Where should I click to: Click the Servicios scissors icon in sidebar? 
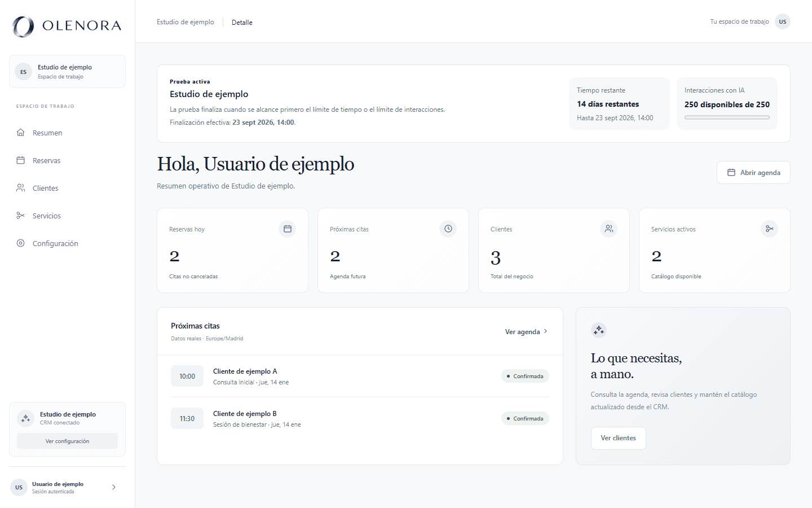coord(21,216)
